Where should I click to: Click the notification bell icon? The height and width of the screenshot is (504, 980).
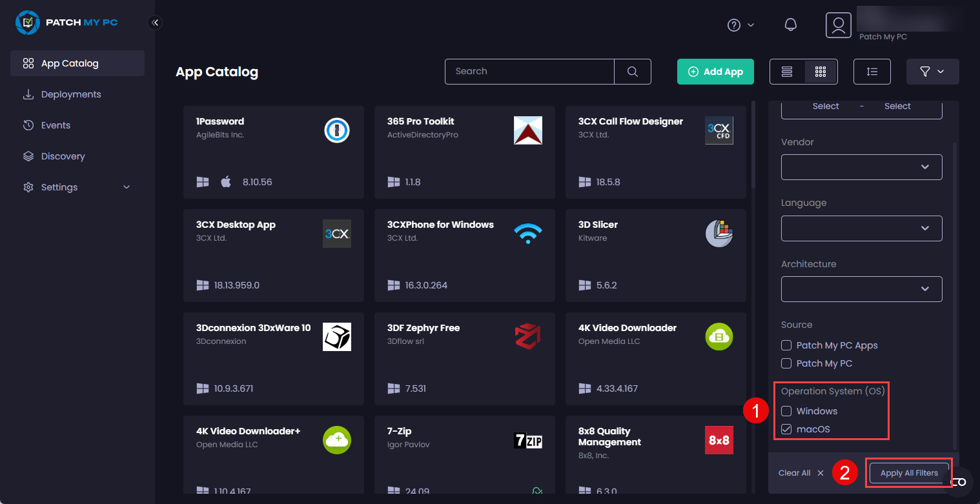[790, 25]
